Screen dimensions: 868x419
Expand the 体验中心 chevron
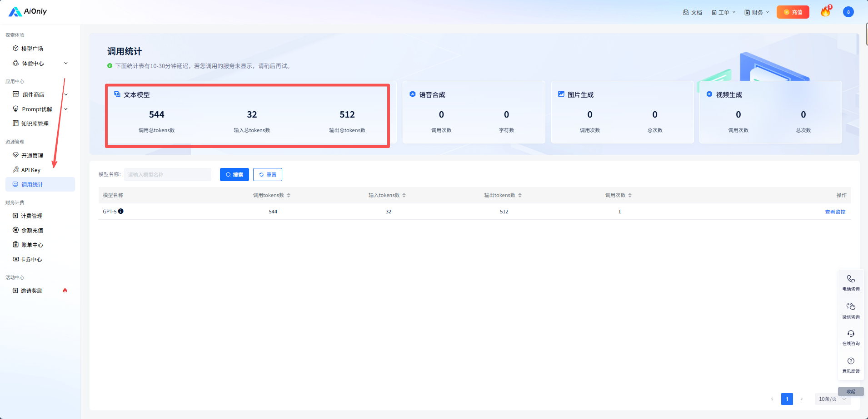[x=66, y=63]
